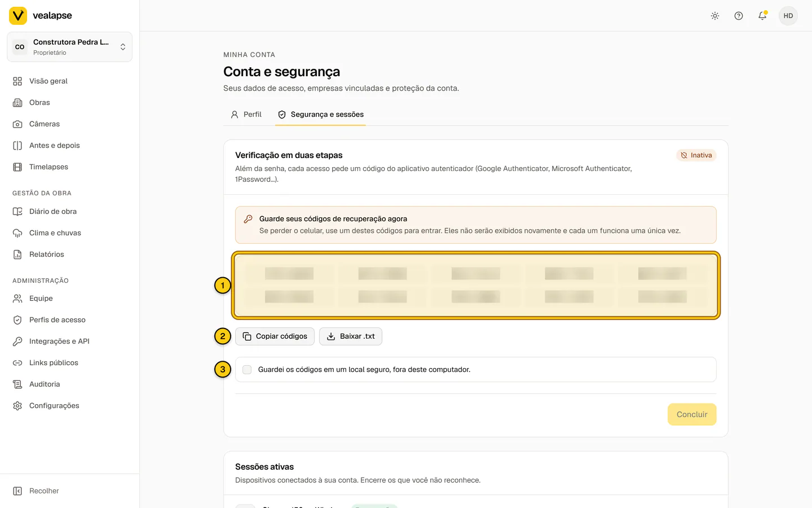Click the Links públicos link icon
Image resolution: width=812 pixels, height=508 pixels.
17,363
